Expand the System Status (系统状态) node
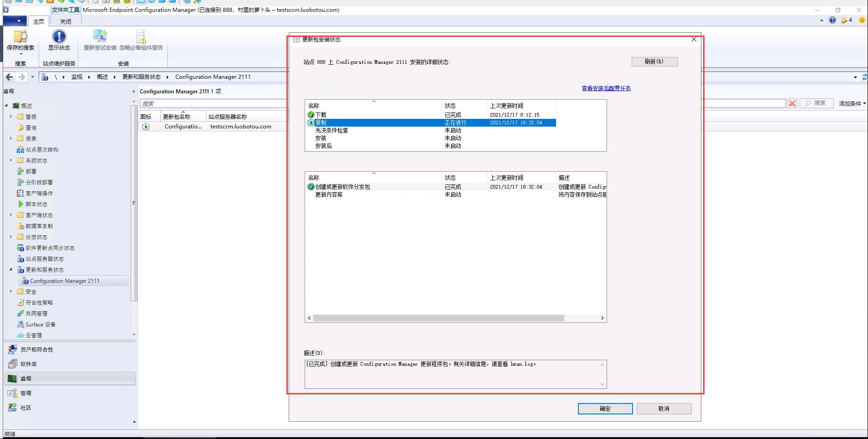 pos(11,160)
